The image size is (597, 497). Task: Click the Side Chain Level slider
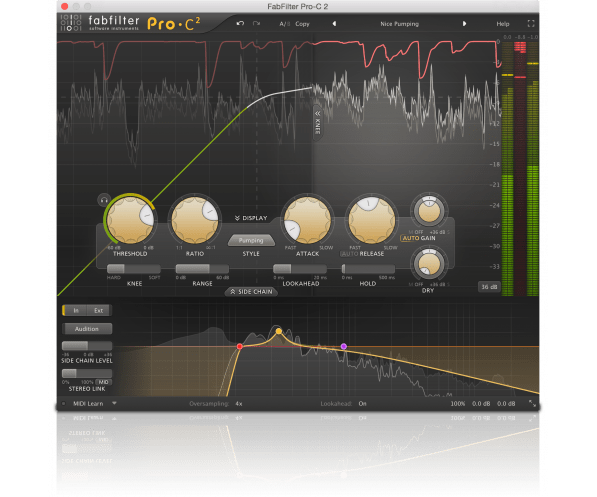coord(87,346)
